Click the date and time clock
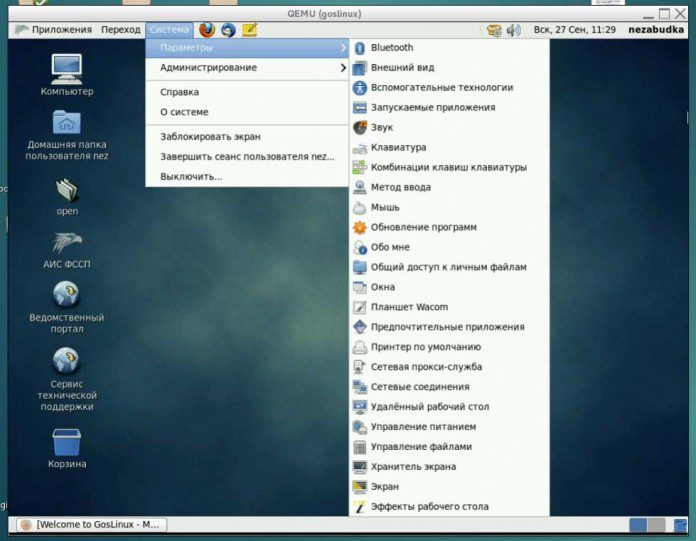696x541 pixels. [x=574, y=30]
